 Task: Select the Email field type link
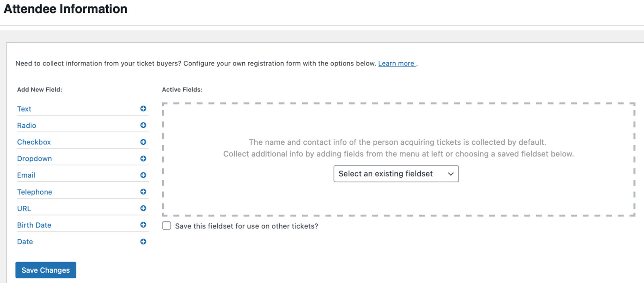click(26, 175)
